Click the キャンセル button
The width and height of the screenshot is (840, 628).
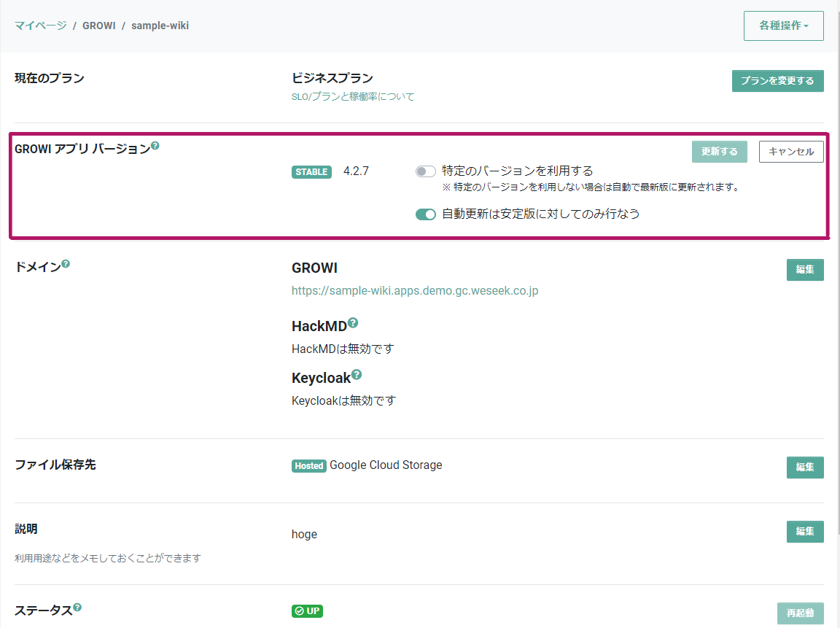791,152
